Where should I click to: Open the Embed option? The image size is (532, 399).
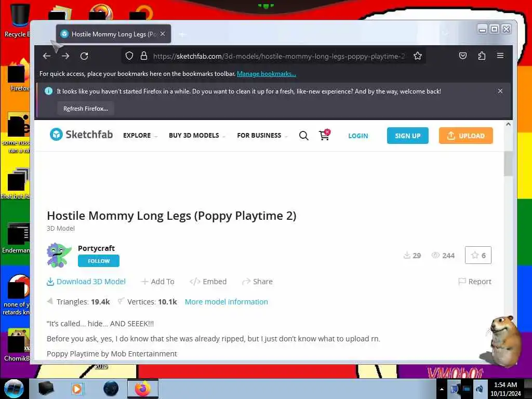click(x=208, y=282)
